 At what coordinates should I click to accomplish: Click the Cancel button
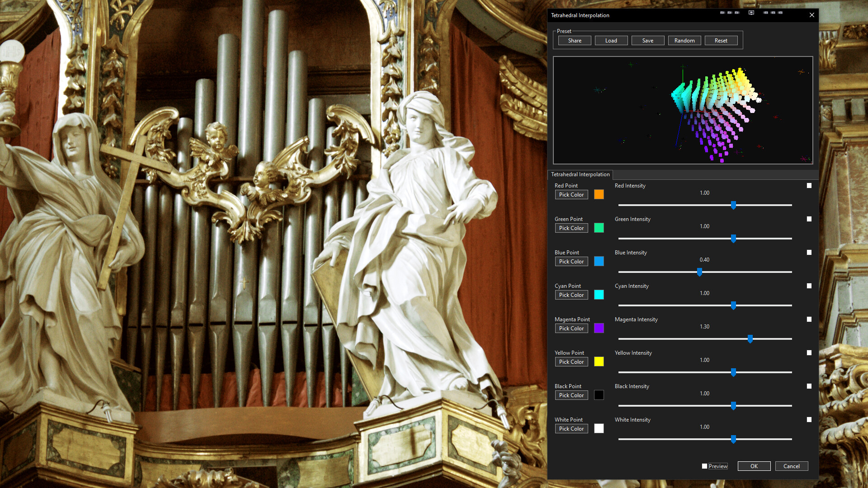point(792,466)
